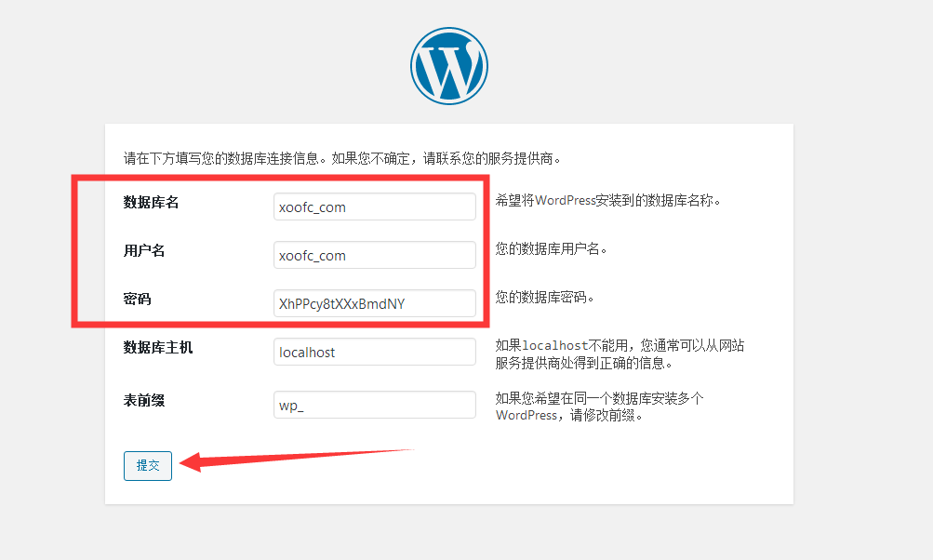The height and width of the screenshot is (560, 933).
Task: Click the 数据库名 input field
Action: [x=375, y=207]
